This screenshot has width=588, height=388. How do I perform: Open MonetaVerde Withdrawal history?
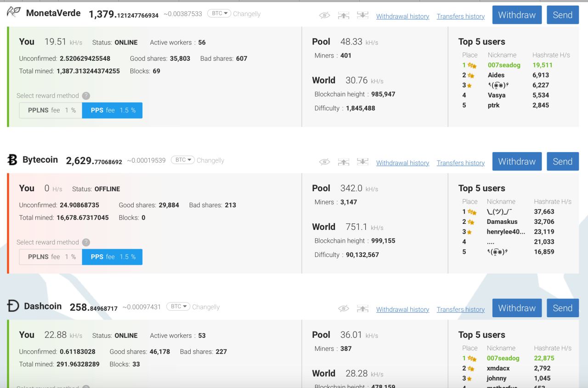403,17
